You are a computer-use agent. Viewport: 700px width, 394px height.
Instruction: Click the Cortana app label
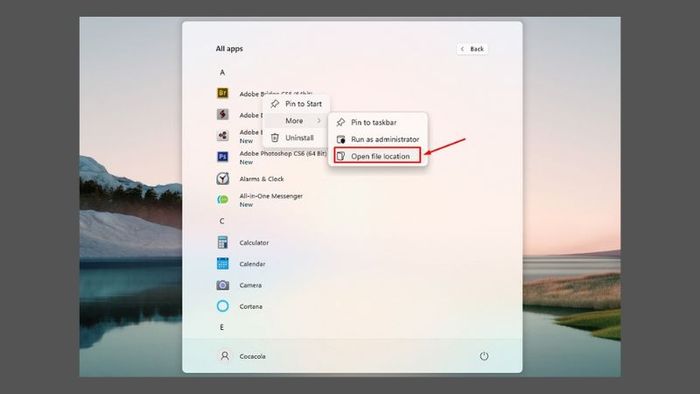[x=251, y=307]
